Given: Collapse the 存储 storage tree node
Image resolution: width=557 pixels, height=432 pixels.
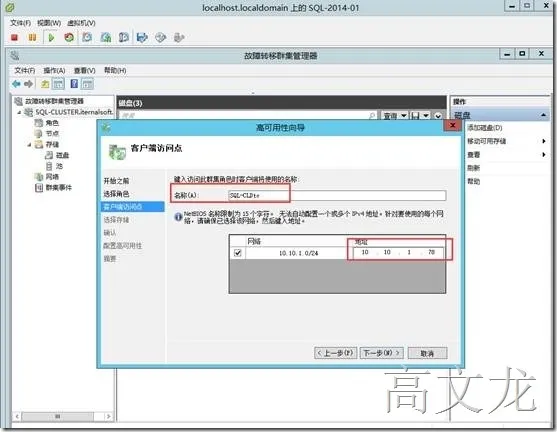Looking at the screenshot, I should click(x=30, y=145).
